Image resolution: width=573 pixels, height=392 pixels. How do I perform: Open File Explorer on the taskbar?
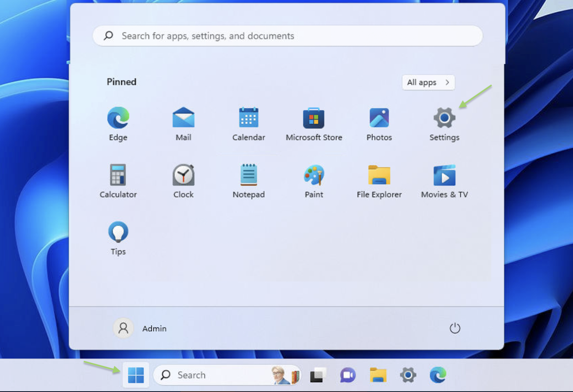[378, 375]
